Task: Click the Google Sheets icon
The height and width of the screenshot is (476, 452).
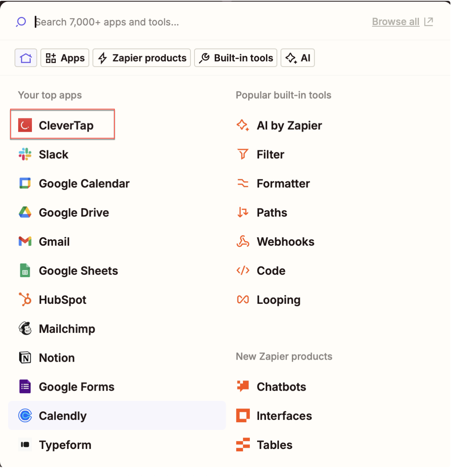Action: tap(25, 270)
